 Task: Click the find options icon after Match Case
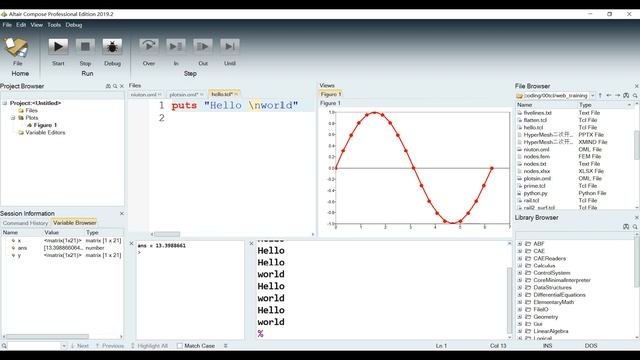[225, 346]
